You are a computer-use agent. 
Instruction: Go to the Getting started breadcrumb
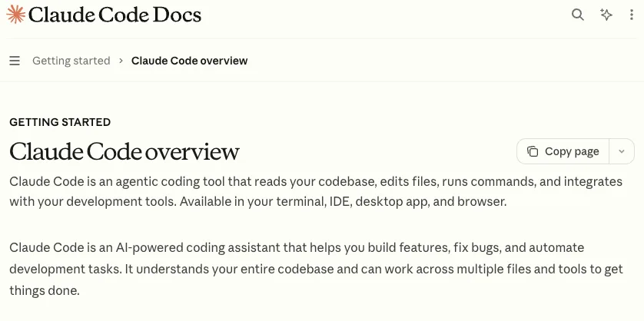pos(71,61)
